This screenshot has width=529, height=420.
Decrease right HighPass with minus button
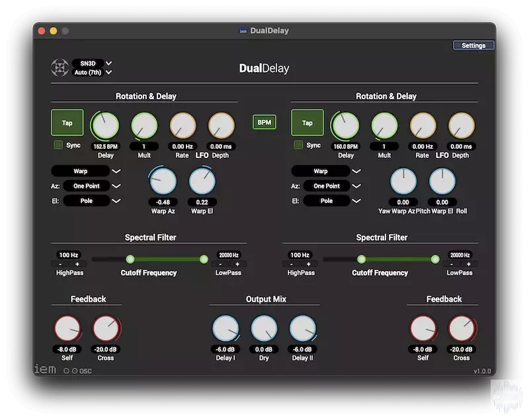pos(292,264)
